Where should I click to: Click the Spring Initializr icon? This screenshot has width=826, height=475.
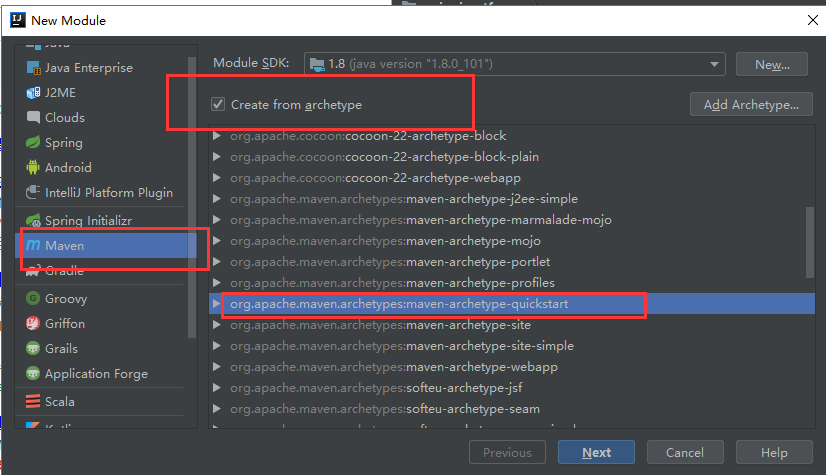tap(33, 220)
